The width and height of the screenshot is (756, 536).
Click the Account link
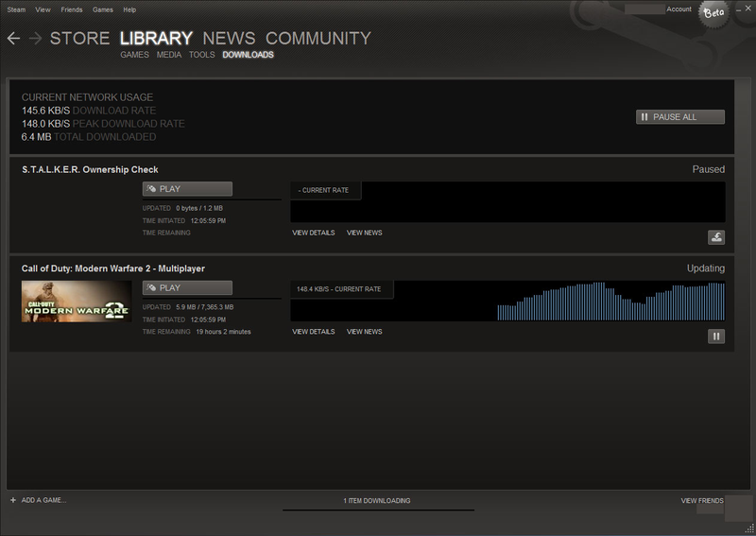[679, 9]
